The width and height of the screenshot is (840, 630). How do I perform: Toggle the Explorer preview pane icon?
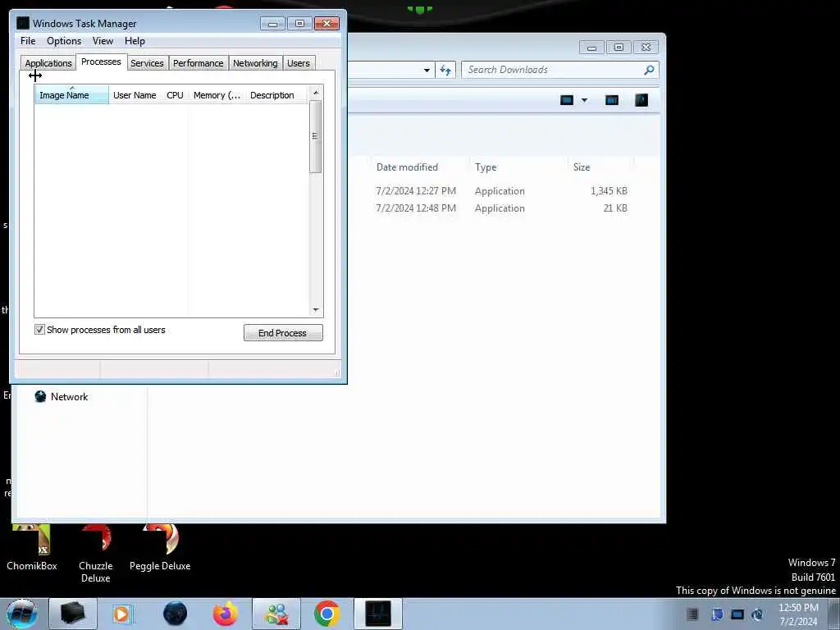(x=611, y=100)
